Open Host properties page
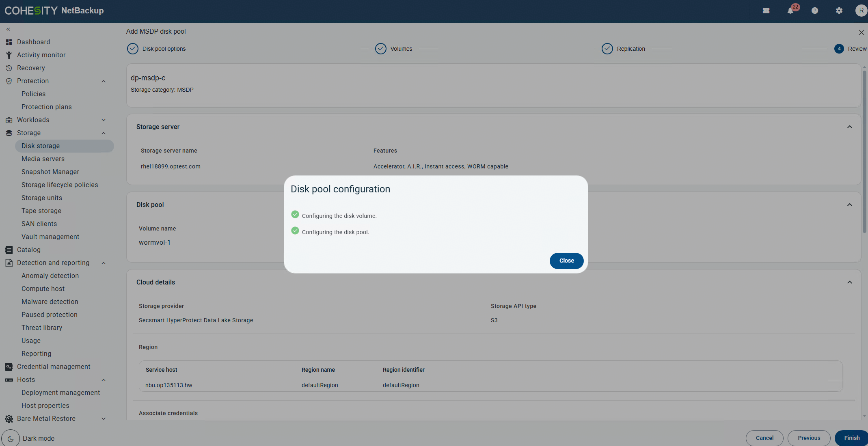868x446 pixels. (x=45, y=406)
